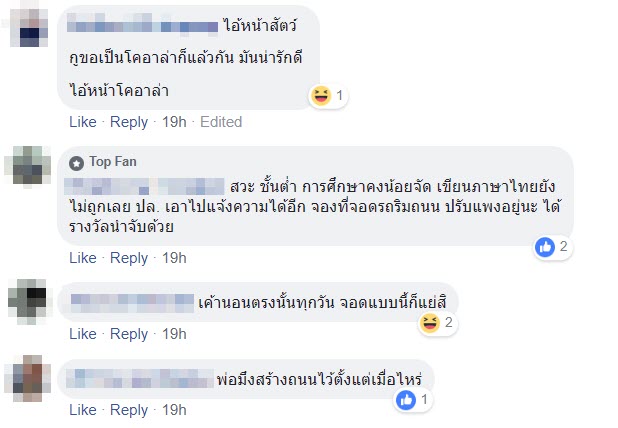Screen dimensions: 618x428
Task: Click the laughing reaction on the third comment
Action: click(429, 322)
